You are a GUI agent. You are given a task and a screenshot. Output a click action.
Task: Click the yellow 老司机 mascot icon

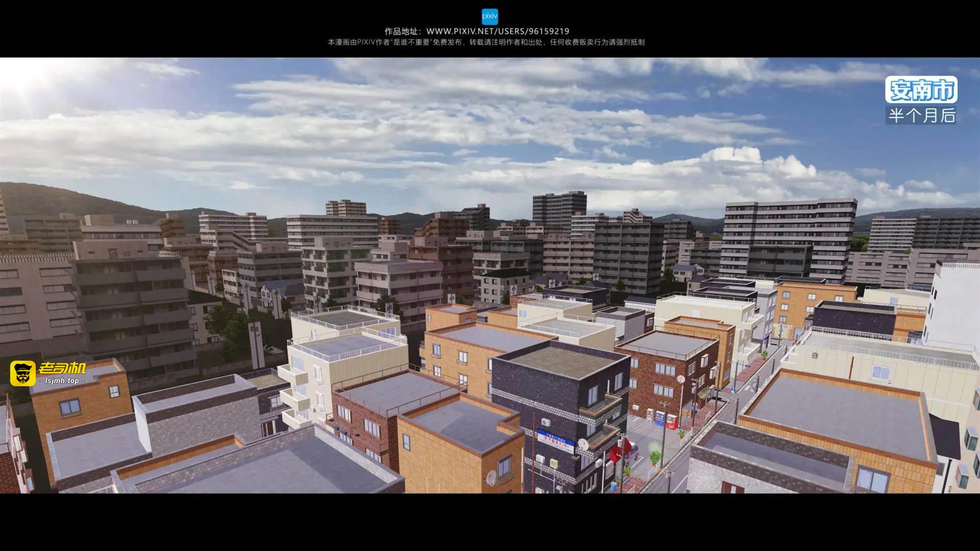click(x=22, y=373)
